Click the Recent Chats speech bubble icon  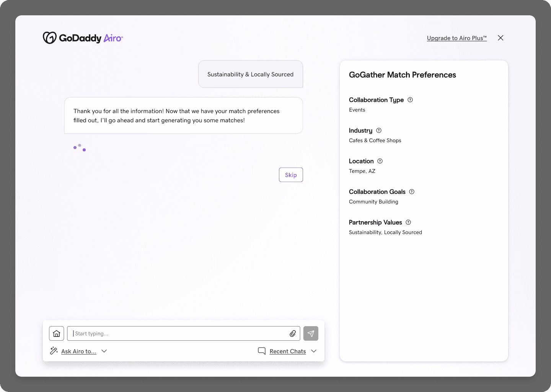(262, 351)
